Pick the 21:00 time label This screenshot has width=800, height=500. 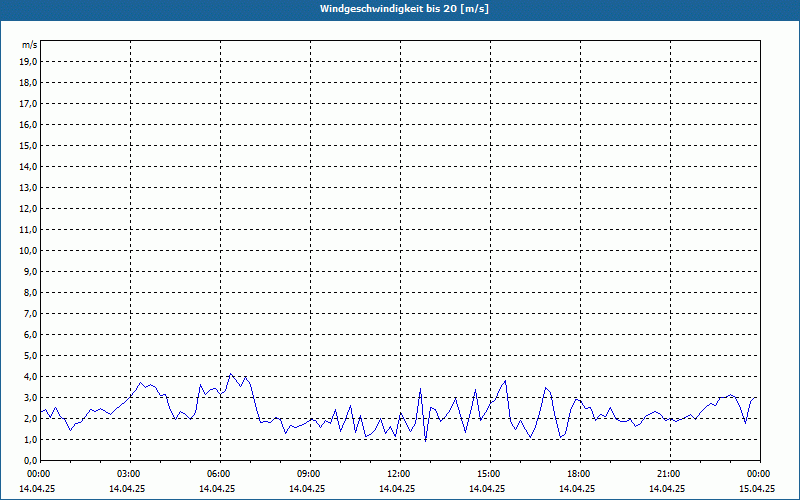tap(670, 474)
